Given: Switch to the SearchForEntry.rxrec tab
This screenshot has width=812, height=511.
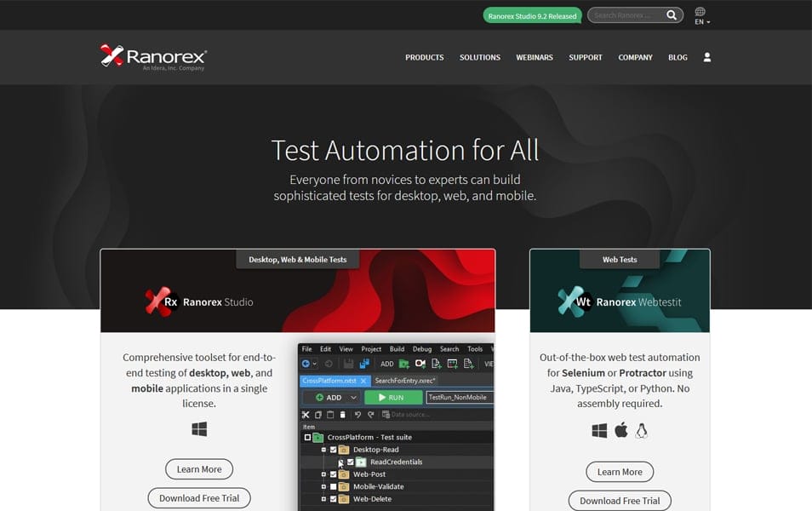Looking at the screenshot, I should tap(405, 381).
